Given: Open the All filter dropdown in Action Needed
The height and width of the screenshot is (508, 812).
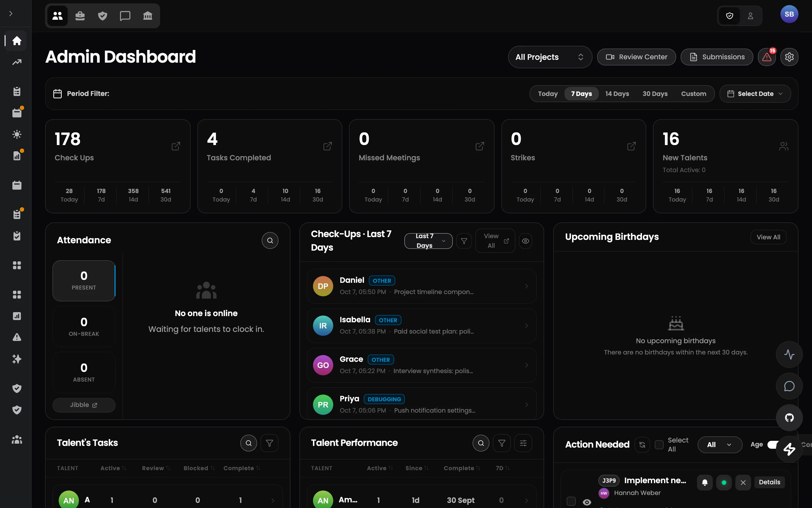Looking at the screenshot, I should [x=720, y=445].
